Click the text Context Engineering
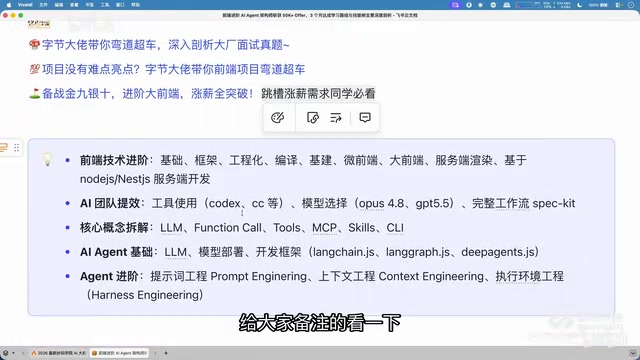Image resolution: width=640 pixels, height=360 pixels. pos(431,276)
